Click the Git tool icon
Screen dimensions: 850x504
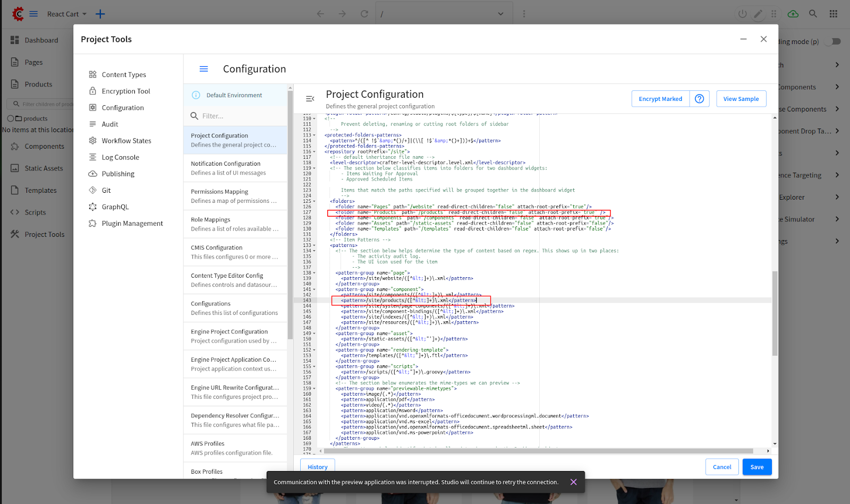point(93,190)
